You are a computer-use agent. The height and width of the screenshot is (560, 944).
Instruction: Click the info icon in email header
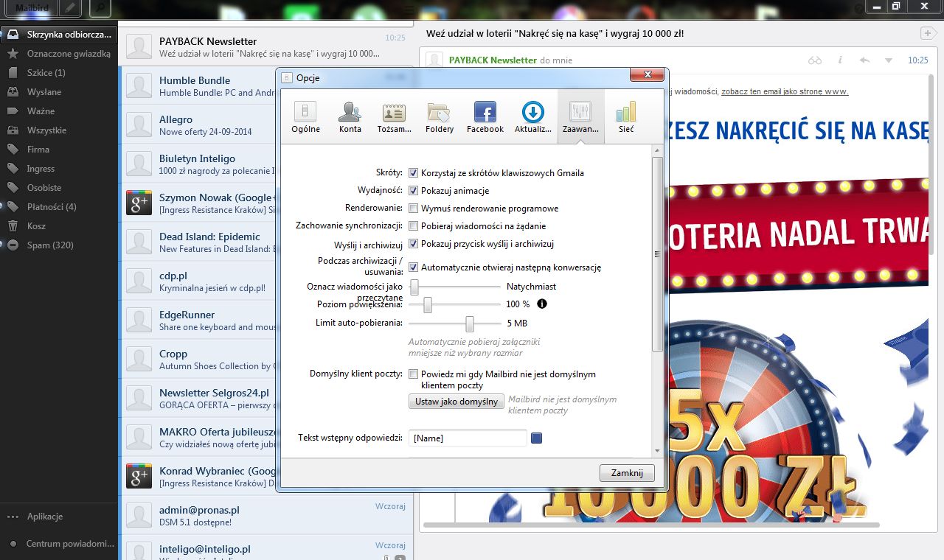point(840,60)
